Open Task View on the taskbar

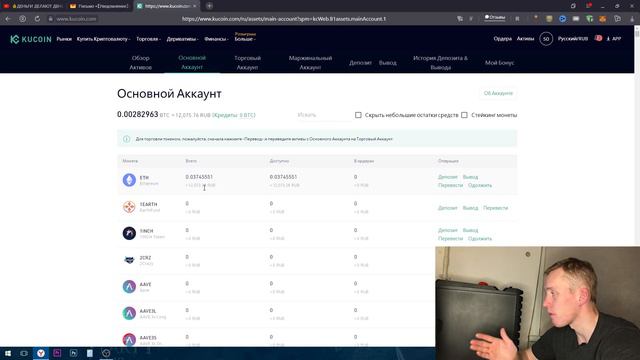(x=24, y=353)
